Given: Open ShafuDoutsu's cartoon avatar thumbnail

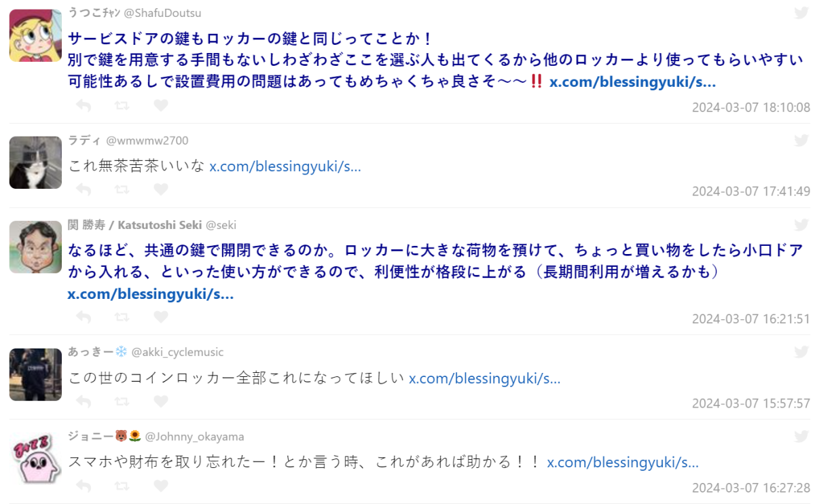Looking at the screenshot, I should pos(35,35).
